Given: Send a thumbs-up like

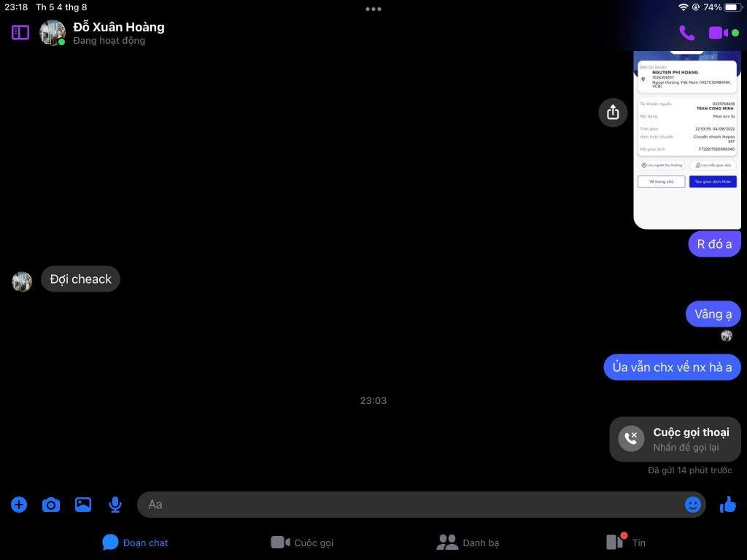Looking at the screenshot, I should (727, 505).
